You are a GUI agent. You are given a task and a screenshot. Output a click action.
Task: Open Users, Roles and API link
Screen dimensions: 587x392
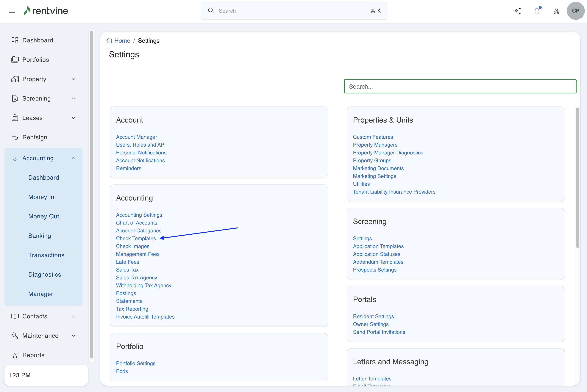pos(141,145)
